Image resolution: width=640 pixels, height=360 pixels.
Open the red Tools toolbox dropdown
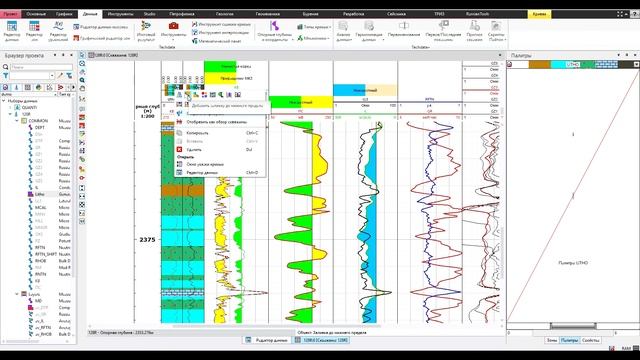173,31
